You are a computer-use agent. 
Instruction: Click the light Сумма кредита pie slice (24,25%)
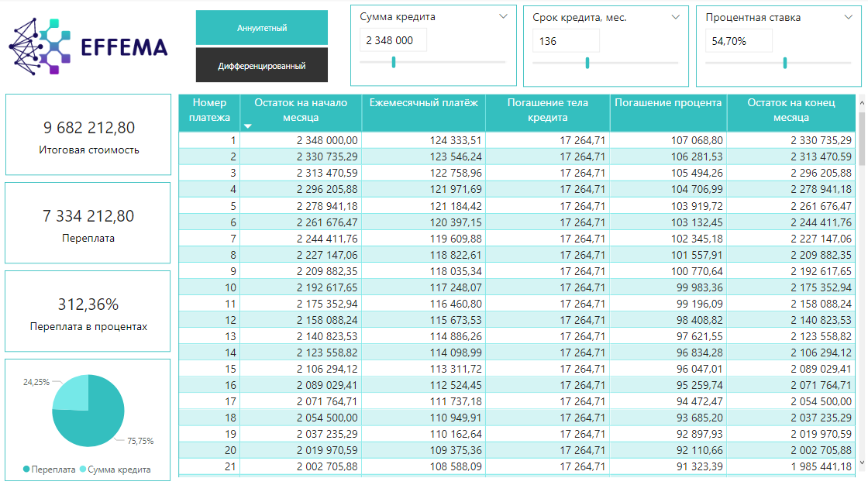point(74,395)
